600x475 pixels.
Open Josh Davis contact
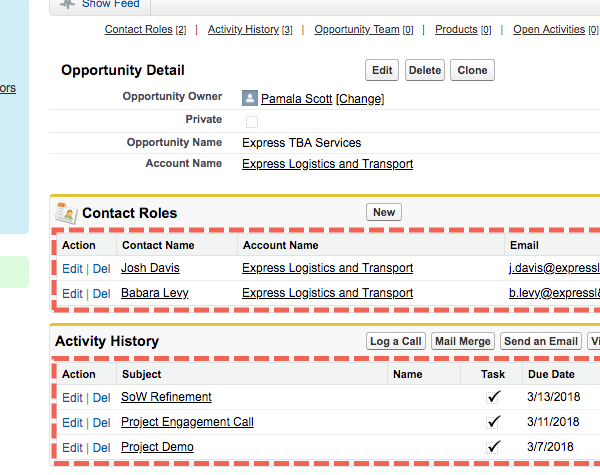point(150,268)
